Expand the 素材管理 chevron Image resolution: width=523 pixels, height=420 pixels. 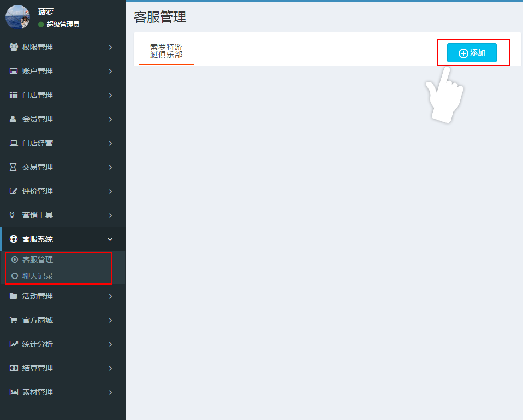point(110,392)
